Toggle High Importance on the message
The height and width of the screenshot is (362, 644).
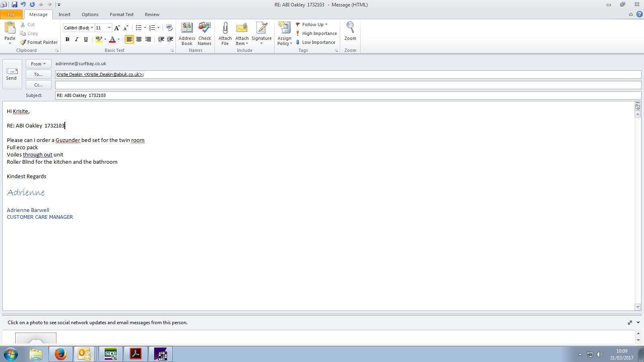316,33
